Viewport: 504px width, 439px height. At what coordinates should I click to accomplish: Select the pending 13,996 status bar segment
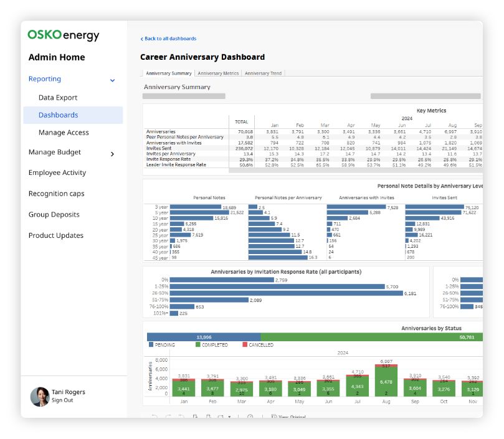(x=204, y=337)
